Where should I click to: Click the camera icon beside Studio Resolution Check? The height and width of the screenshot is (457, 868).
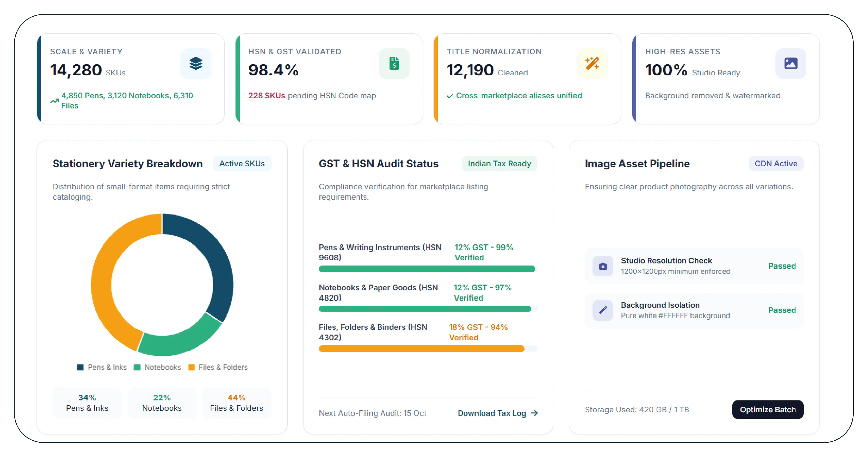[603, 266]
